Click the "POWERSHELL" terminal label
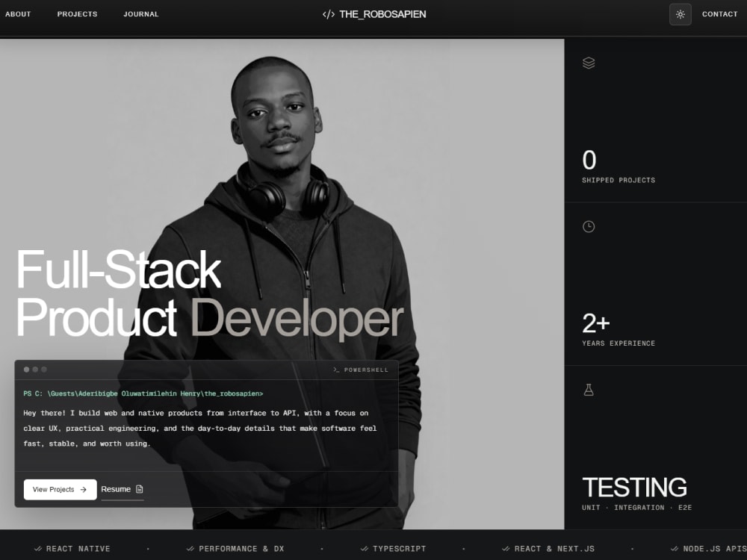 point(366,370)
